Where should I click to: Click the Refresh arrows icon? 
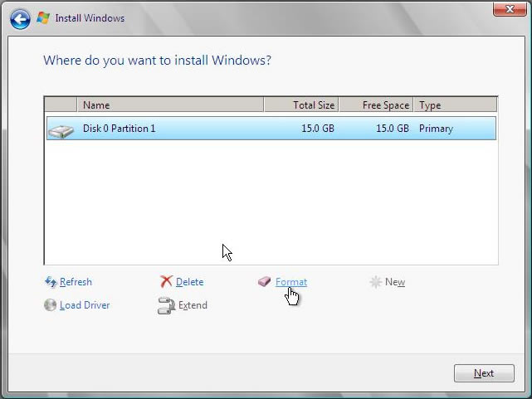point(50,282)
